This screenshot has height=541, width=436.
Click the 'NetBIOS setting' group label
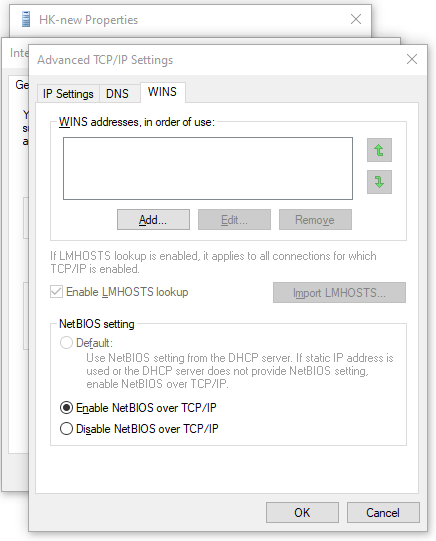pyautogui.click(x=97, y=324)
